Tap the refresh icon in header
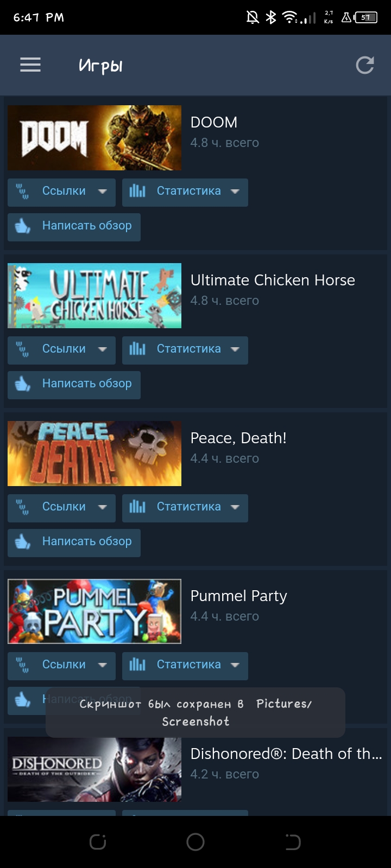 365,65
